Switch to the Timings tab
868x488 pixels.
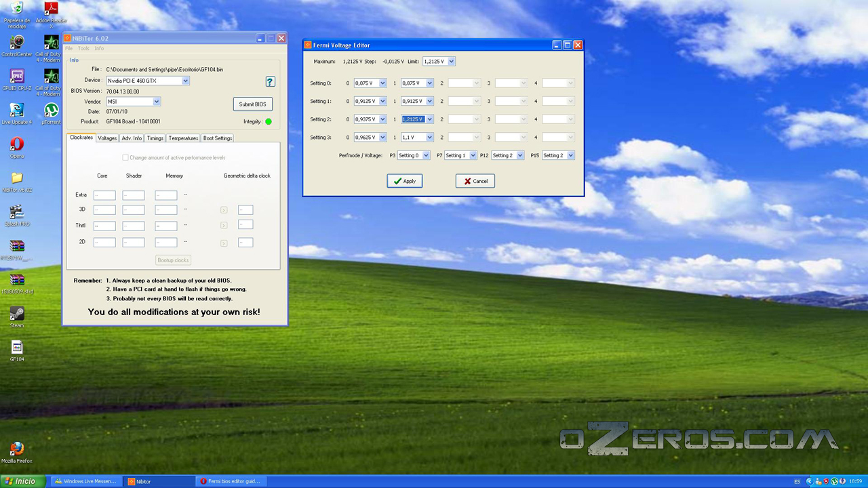coord(155,138)
